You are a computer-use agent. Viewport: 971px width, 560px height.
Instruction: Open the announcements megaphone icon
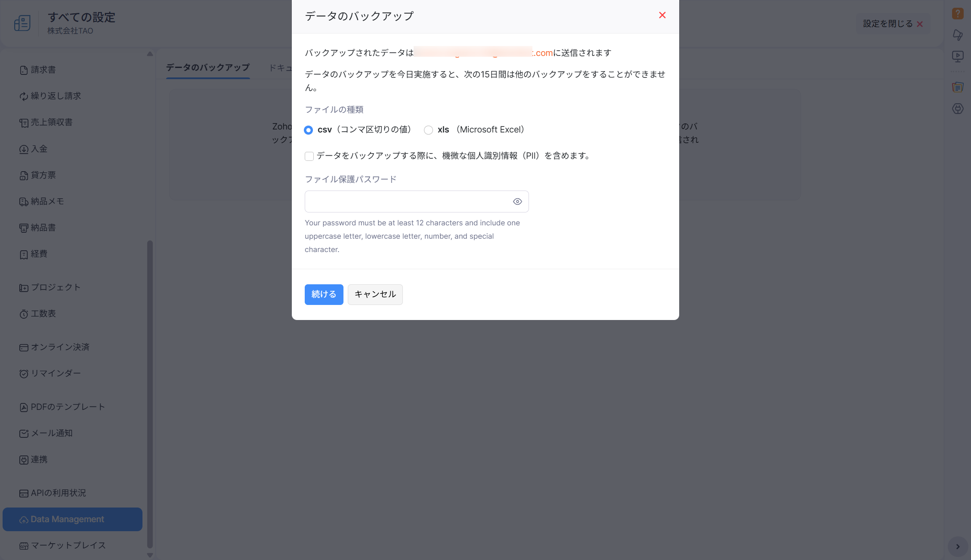pyautogui.click(x=957, y=34)
